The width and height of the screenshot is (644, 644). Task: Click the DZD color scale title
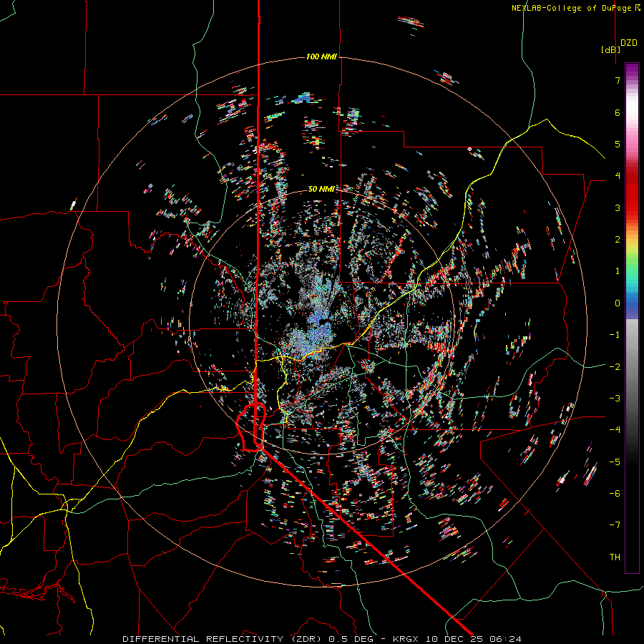(629, 43)
